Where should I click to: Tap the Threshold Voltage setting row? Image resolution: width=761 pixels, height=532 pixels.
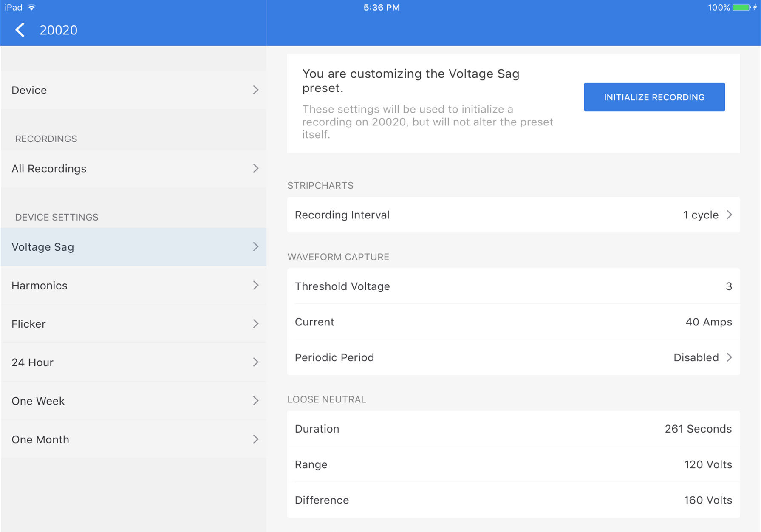(x=510, y=286)
